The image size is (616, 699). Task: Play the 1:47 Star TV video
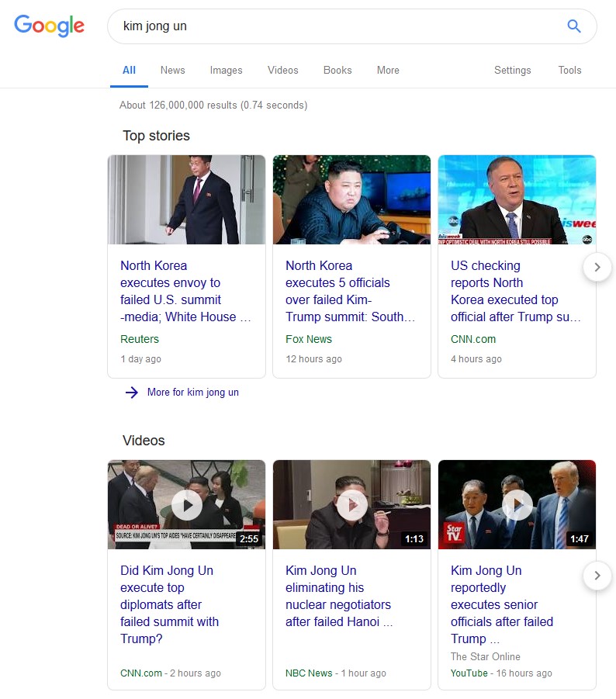[517, 505]
